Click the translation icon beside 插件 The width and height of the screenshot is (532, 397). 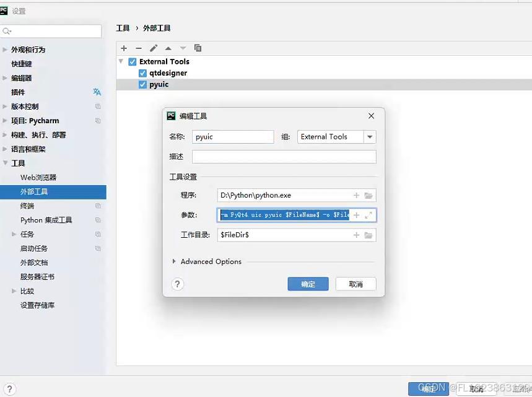[x=97, y=92]
